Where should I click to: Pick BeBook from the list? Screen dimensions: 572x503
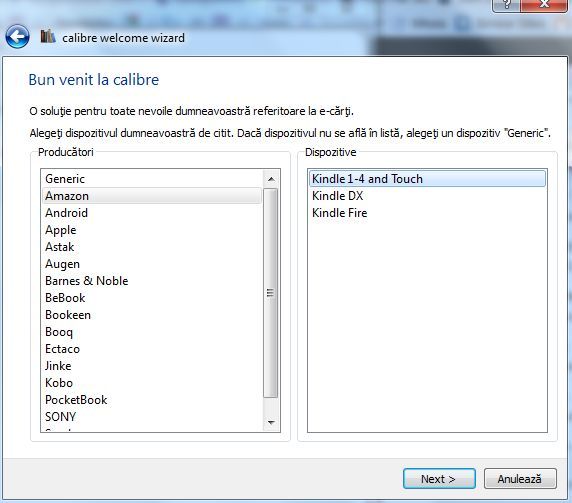[x=152, y=298]
